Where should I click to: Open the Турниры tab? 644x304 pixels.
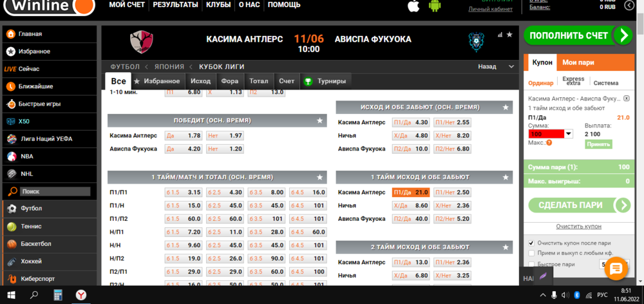click(x=326, y=81)
